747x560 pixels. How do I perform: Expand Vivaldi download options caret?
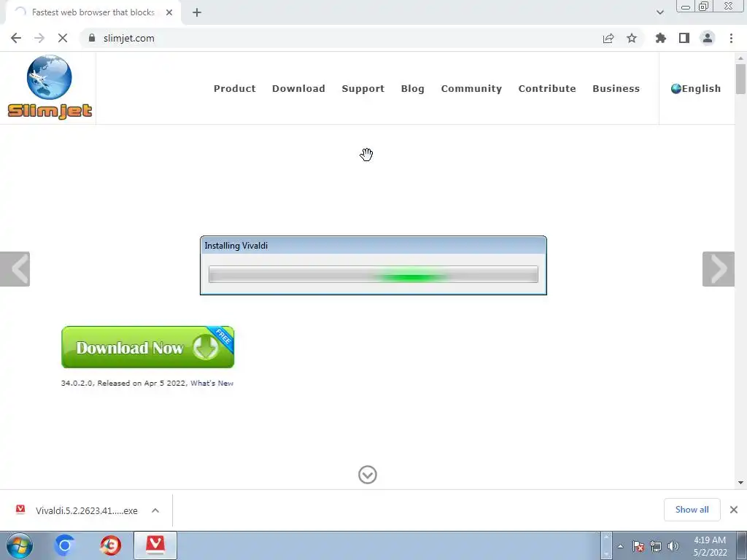click(x=155, y=510)
